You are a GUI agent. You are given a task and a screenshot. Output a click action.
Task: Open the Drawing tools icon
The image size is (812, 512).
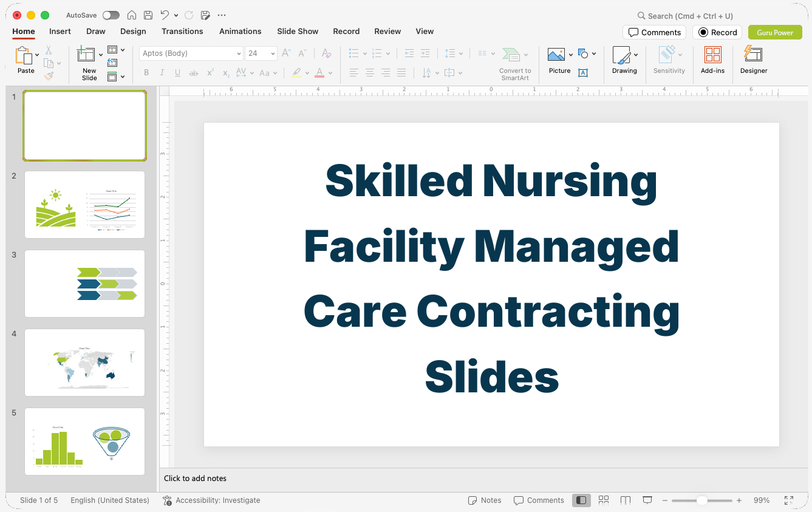click(x=621, y=55)
